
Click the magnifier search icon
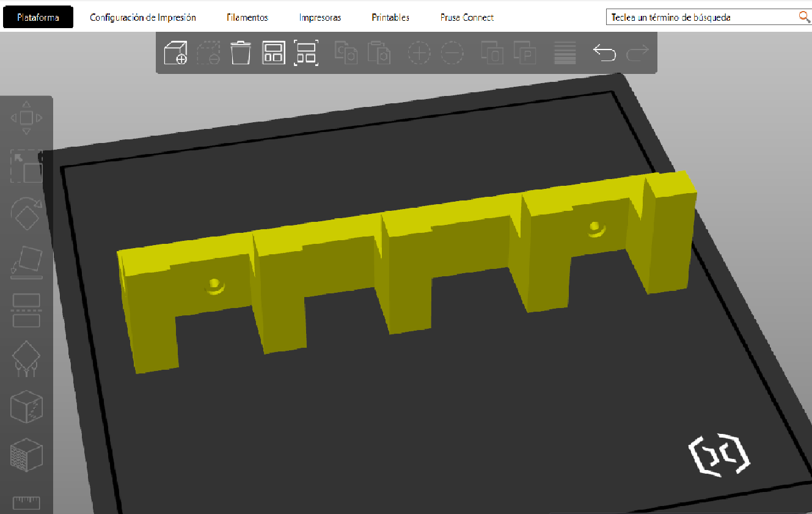[x=805, y=17]
